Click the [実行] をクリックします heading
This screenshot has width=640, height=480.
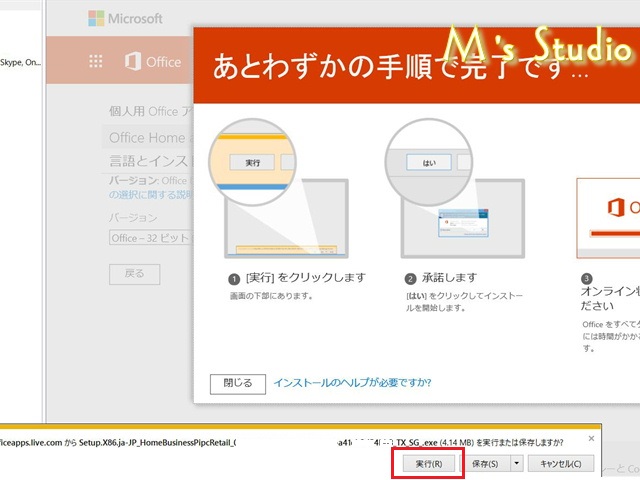[x=306, y=278]
